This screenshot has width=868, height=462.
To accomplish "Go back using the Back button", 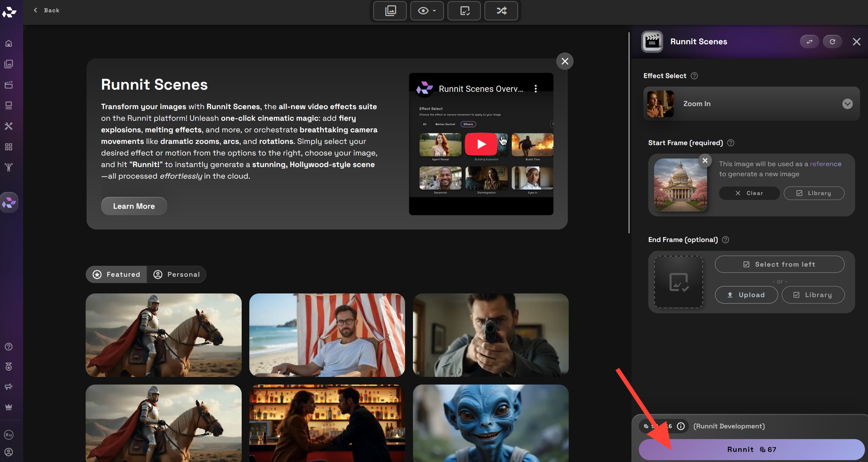I will 46,10.
